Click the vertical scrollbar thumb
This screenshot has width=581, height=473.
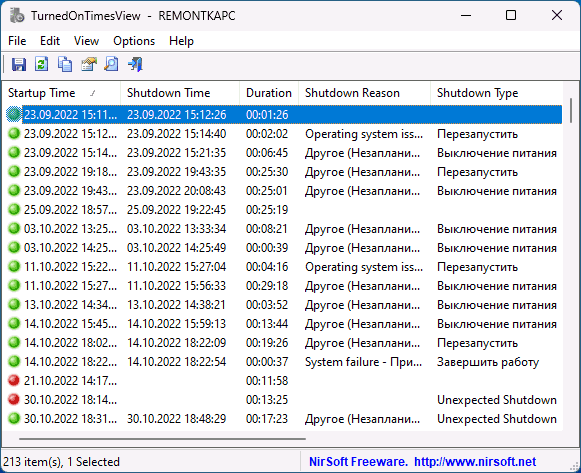[571, 110]
